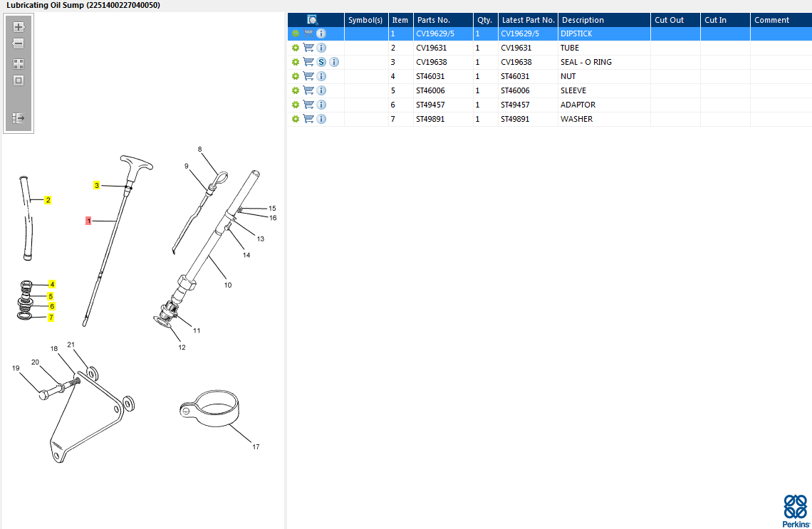This screenshot has height=529, width=812.
Task: Click green gear icon for WASHER row
Action: click(x=296, y=119)
